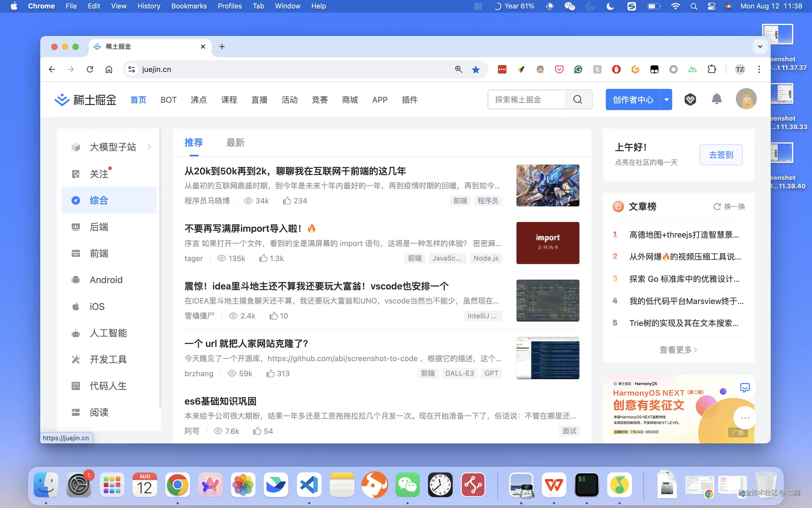
Task: Click the macOS Control Center icon
Action: pos(711,6)
